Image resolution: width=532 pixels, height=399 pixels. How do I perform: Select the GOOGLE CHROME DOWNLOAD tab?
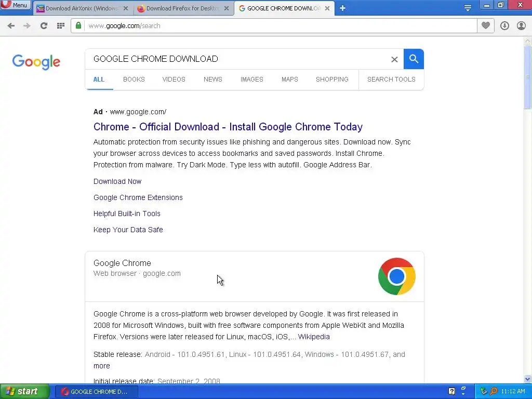click(283, 8)
